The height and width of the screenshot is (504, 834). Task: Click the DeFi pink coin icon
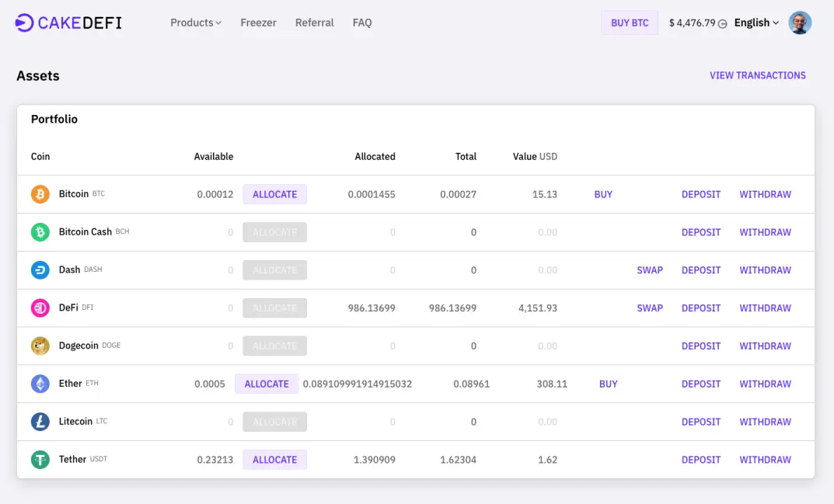40,308
